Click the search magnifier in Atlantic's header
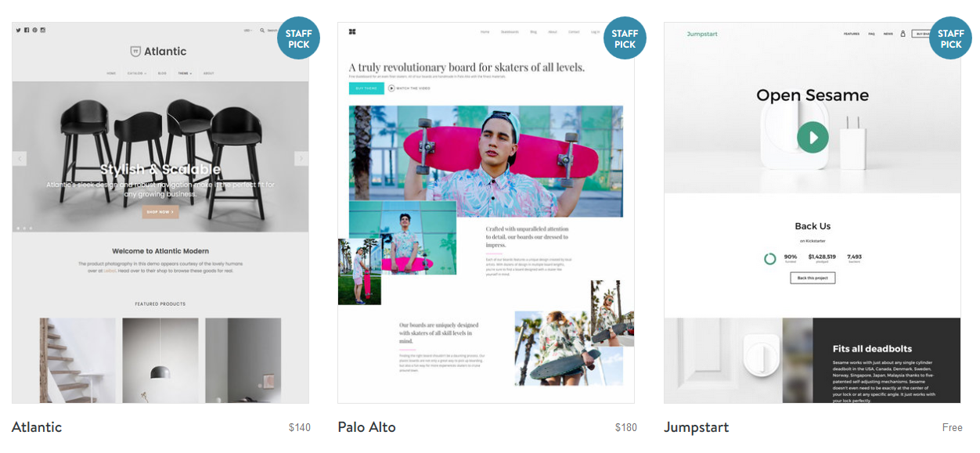The height and width of the screenshot is (453, 980). (x=261, y=30)
